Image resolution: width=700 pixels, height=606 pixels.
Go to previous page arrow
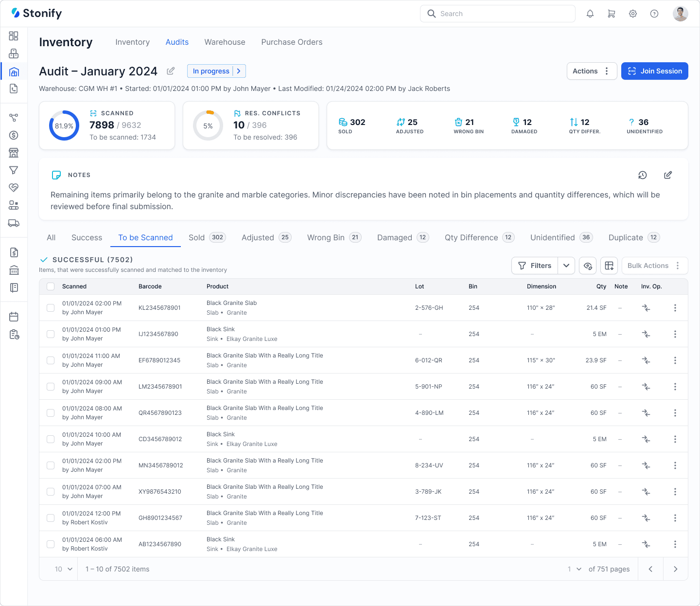[x=651, y=569]
